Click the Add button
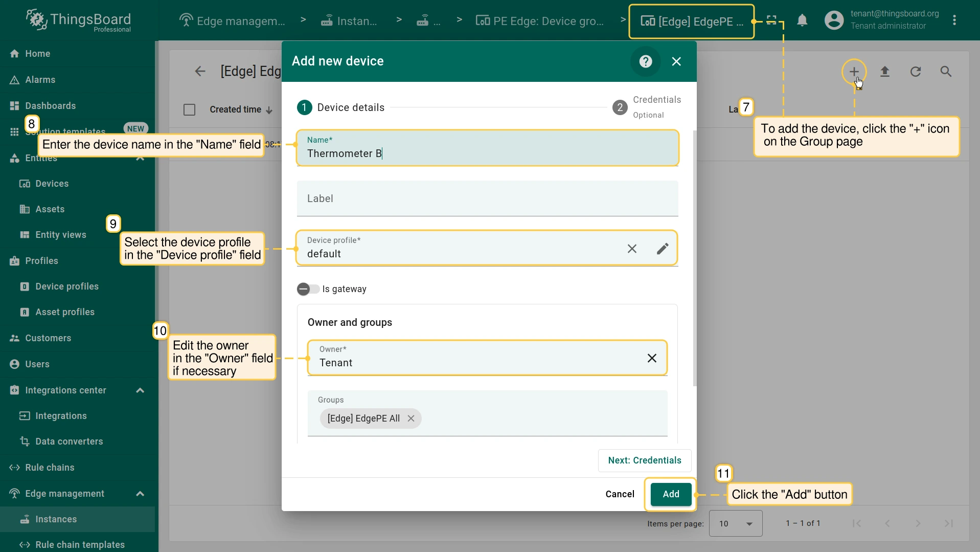Image resolution: width=980 pixels, height=552 pixels. [x=671, y=494]
